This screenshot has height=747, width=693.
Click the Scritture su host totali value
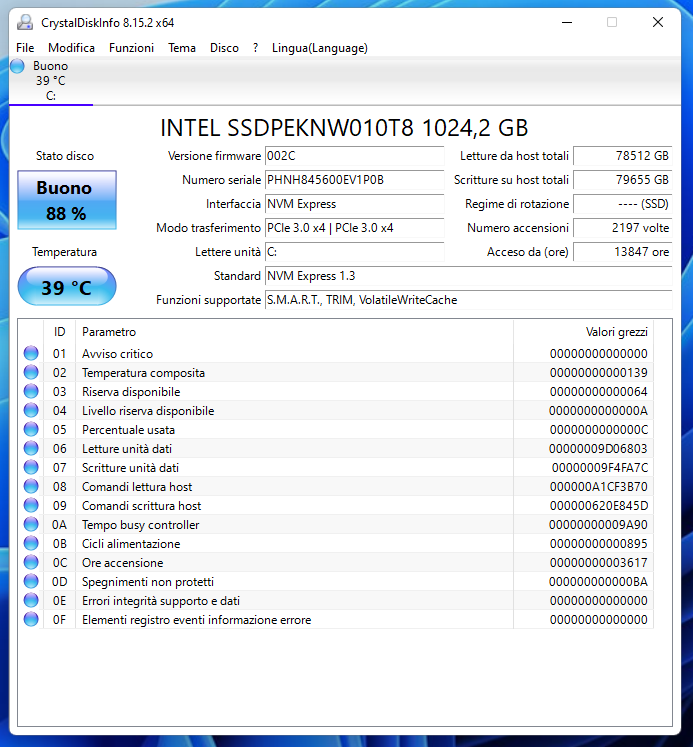tap(623, 180)
